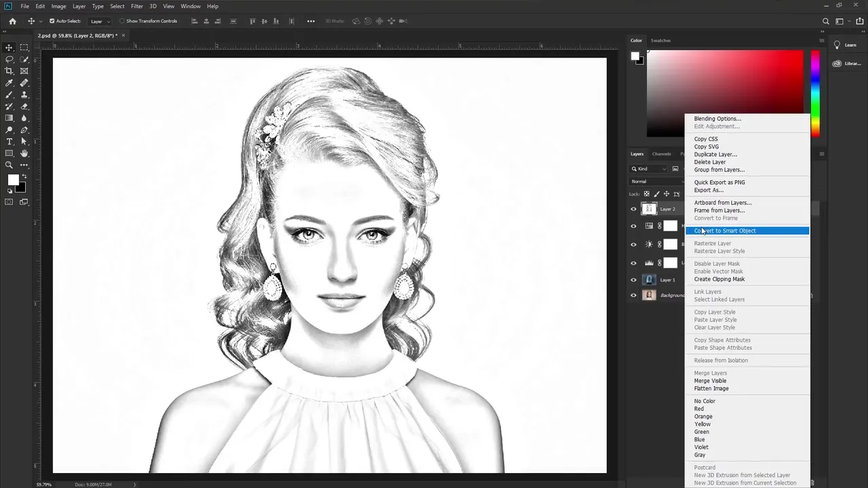Select the Gradient tool
The width and height of the screenshot is (868, 488).
tap(9, 118)
